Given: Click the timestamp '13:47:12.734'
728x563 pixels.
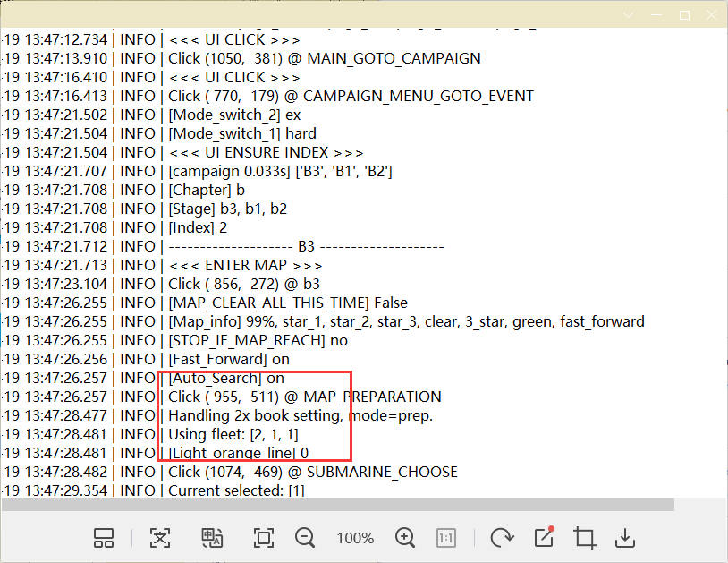Looking at the screenshot, I should tap(66, 40).
